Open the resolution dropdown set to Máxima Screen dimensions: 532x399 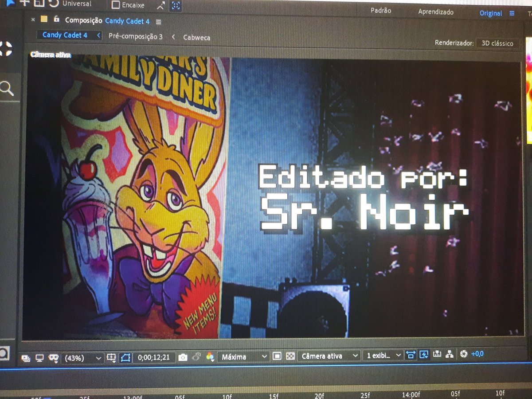click(x=243, y=356)
